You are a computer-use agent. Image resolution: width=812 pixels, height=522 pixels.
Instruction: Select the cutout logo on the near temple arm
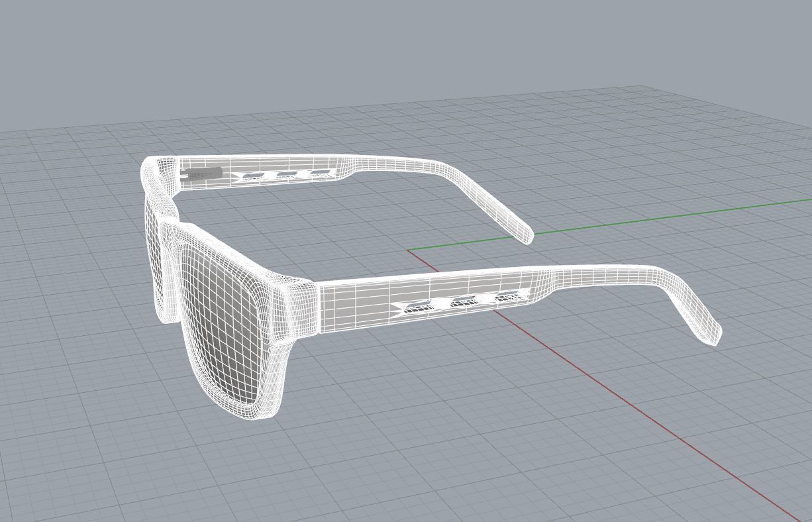(460, 301)
